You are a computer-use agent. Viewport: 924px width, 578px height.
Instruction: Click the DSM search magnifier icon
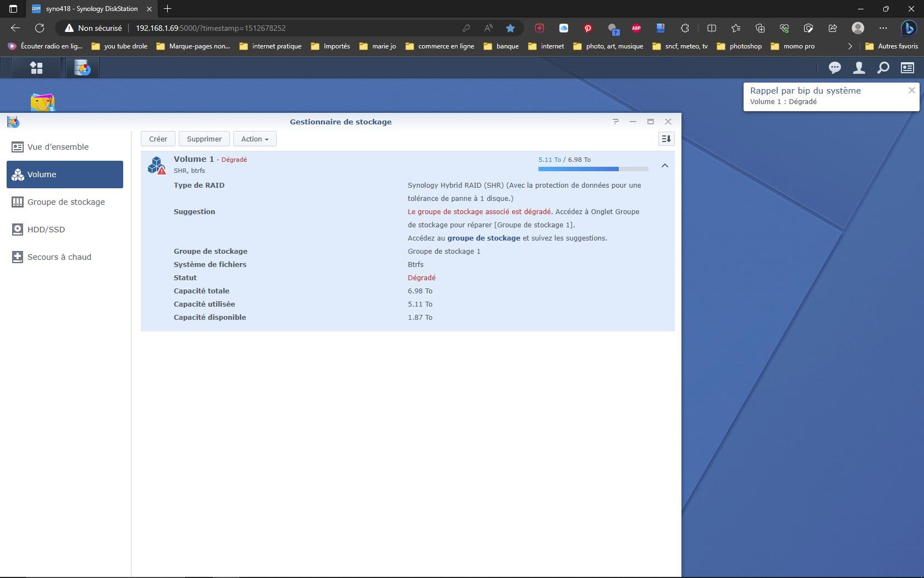tap(883, 68)
